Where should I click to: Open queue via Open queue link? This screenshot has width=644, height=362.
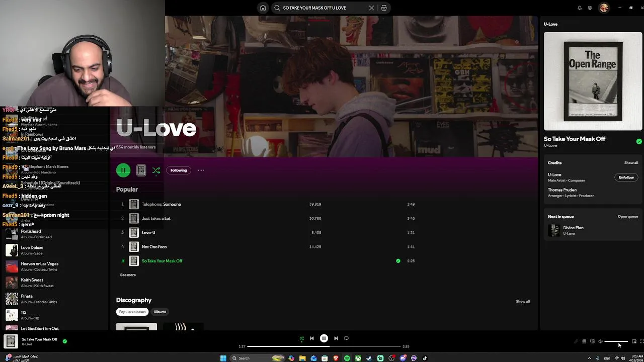[x=628, y=217]
